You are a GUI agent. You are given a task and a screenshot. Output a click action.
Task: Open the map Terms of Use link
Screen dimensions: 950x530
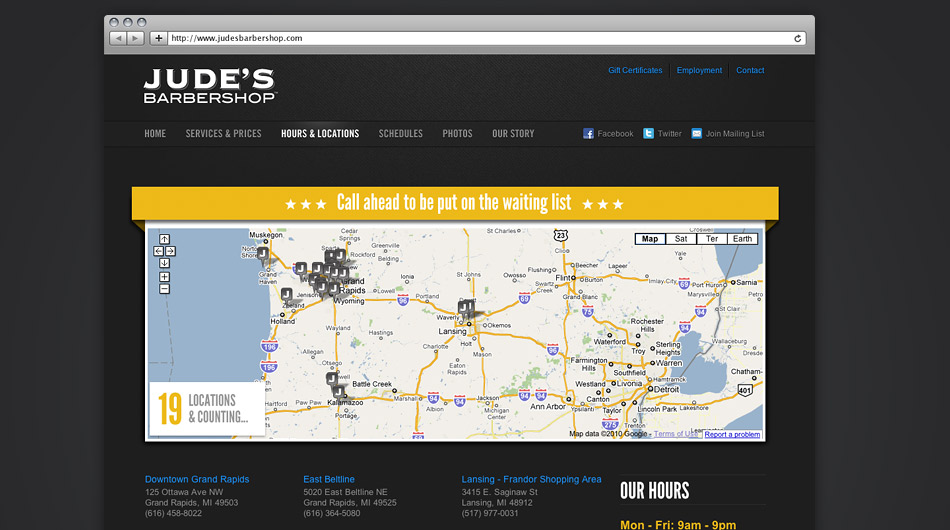[x=676, y=434]
